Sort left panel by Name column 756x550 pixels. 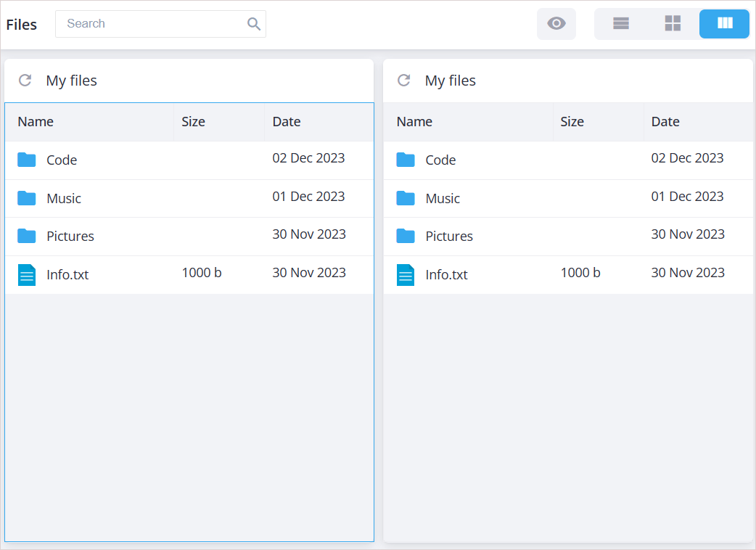[36, 122]
